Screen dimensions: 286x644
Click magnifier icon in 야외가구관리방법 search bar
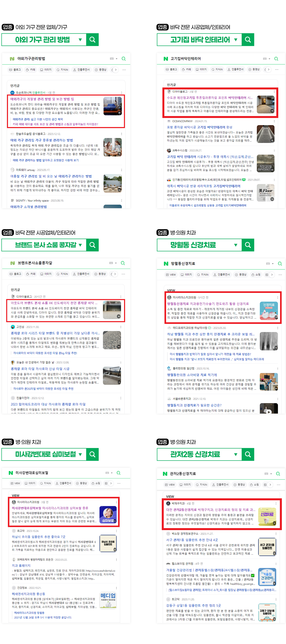(x=124, y=59)
